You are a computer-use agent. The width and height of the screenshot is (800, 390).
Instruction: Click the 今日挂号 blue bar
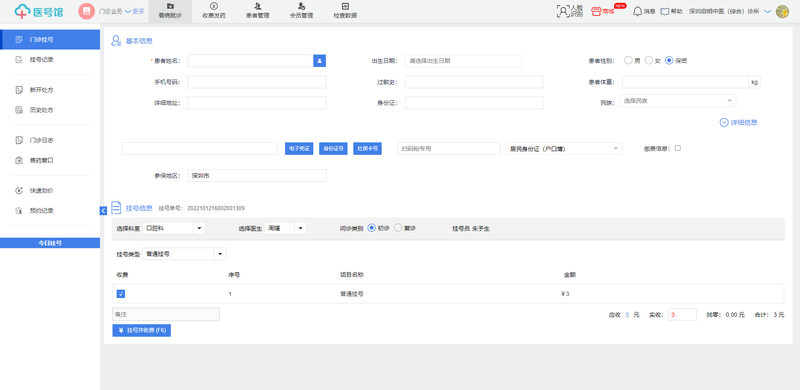pyautogui.click(x=50, y=243)
